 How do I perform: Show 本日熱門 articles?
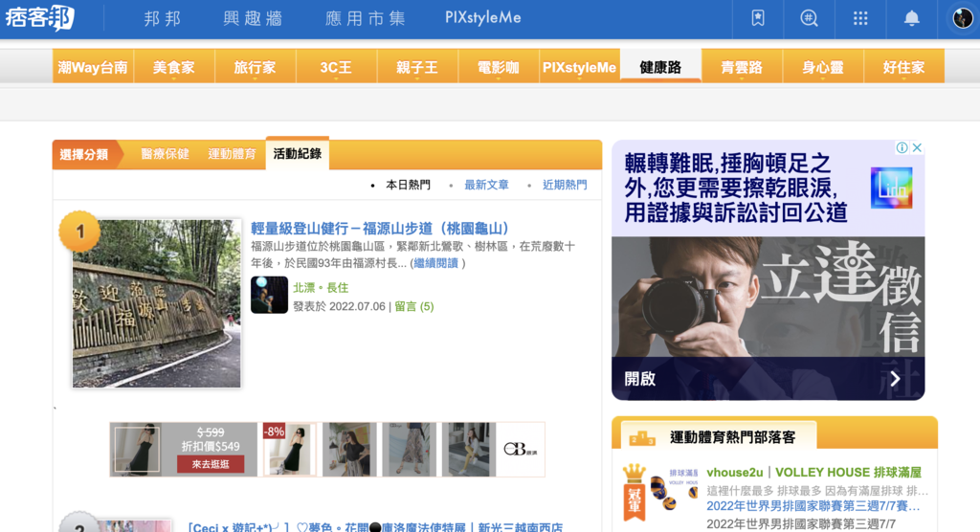click(408, 185)
